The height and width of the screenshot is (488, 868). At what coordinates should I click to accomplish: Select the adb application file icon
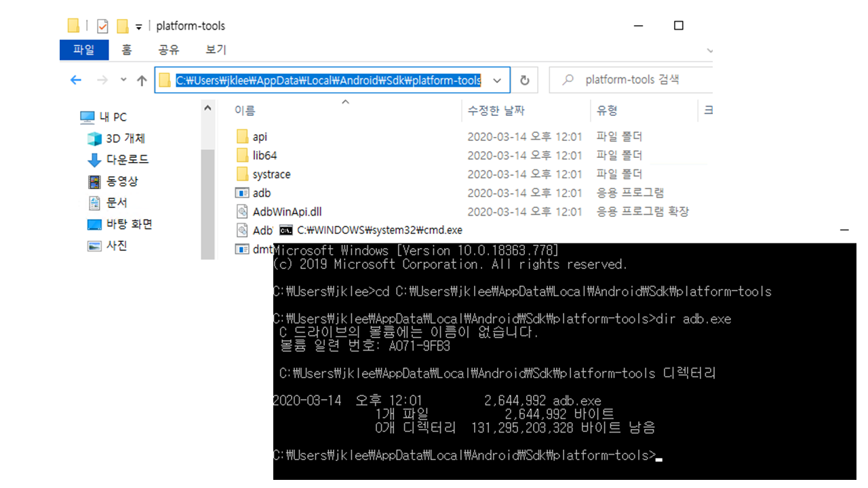(x=242, y=193)
